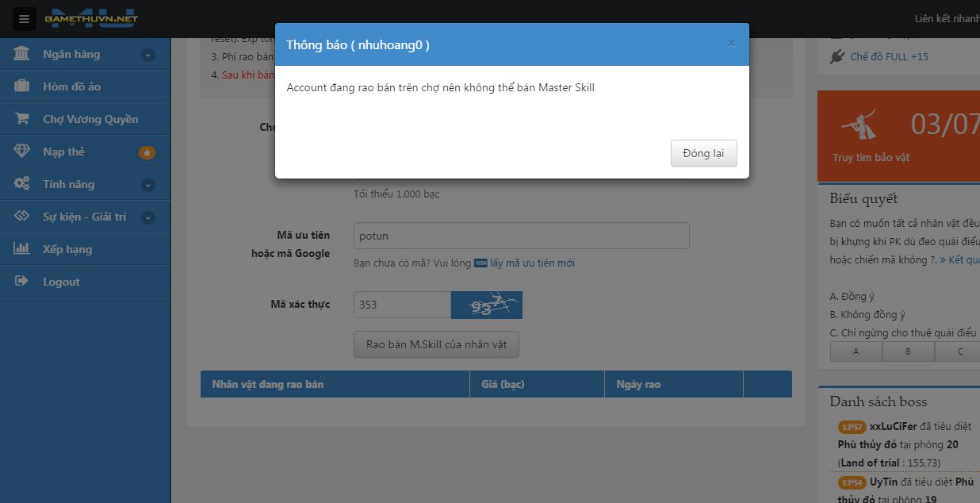Expand the Ngân hàng submenu chevron
This screenshot has width=980, height=503.
pos(147,56)
